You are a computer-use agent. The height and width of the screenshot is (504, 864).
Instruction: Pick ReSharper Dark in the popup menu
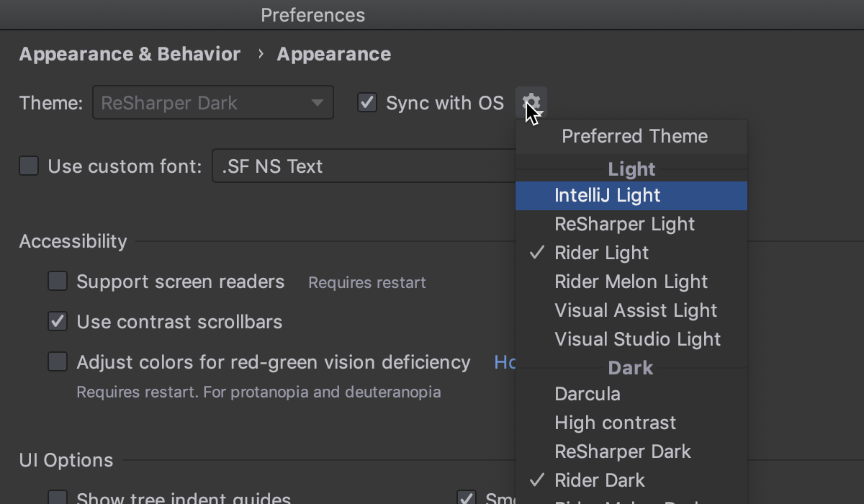[x=631, y=451]
